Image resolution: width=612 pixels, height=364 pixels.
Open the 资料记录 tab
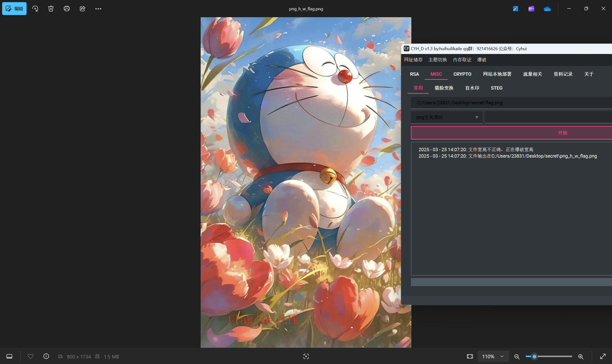pyautogui.click(x=563, y=74)
